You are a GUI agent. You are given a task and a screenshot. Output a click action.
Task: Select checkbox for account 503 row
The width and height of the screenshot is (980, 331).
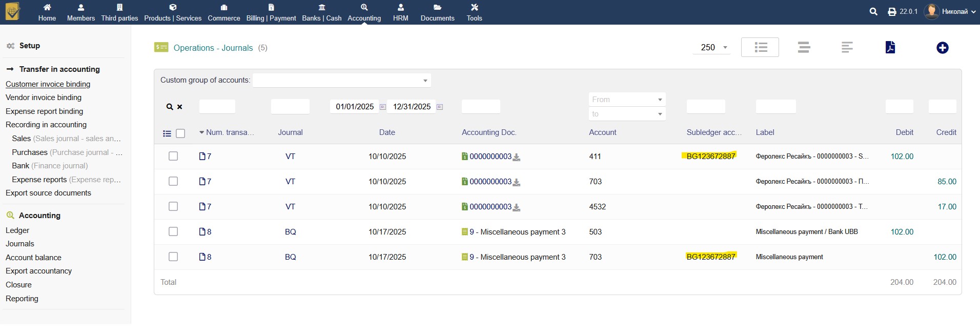point(173,231)
